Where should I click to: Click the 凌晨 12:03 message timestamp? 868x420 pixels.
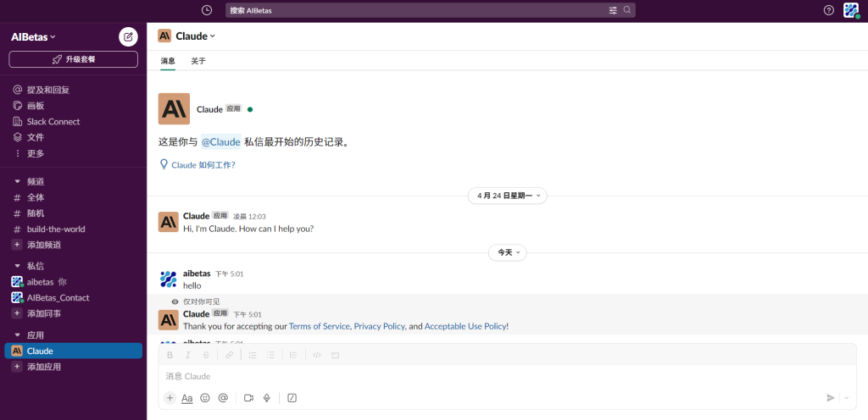pos(249,217)
